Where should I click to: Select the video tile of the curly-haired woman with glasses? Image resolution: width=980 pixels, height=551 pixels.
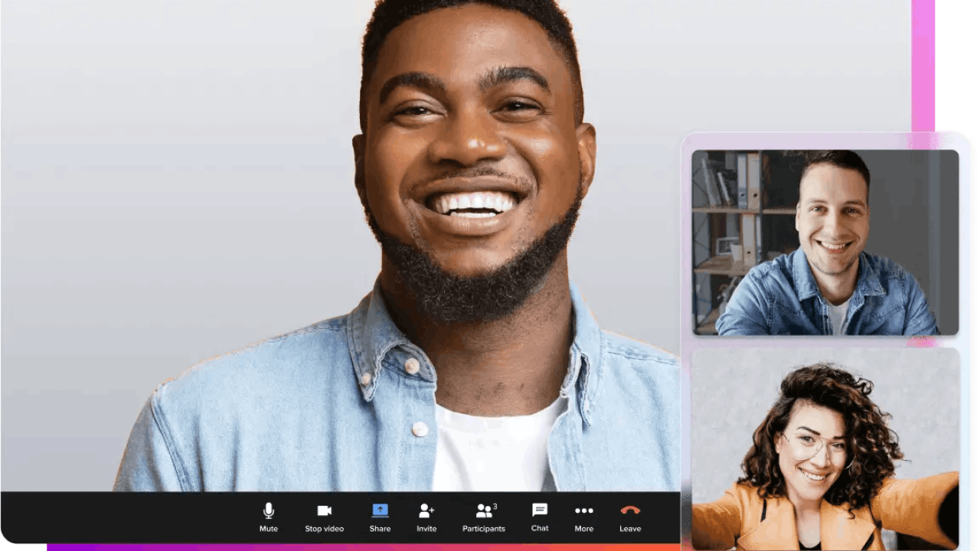tap(825, 449)
